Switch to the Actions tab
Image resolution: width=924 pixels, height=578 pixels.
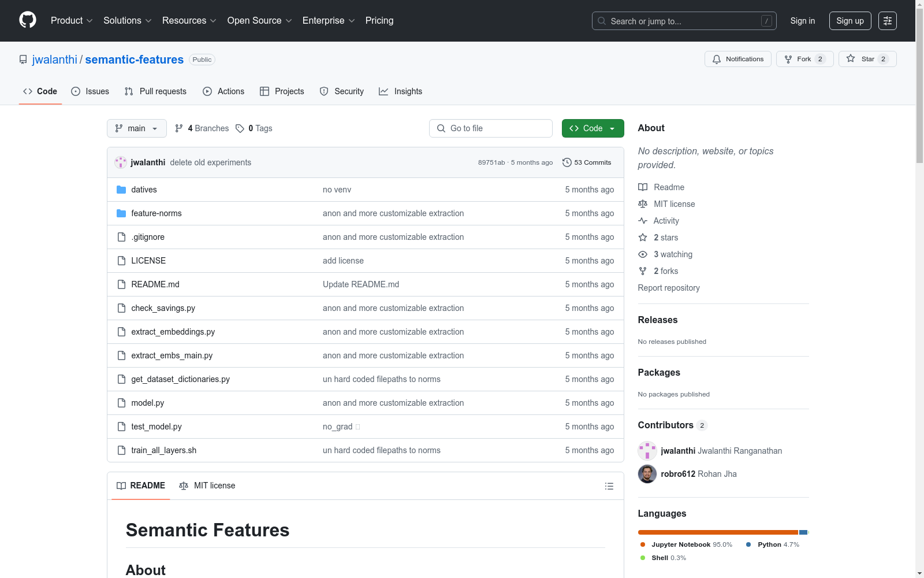click(223, 91)
